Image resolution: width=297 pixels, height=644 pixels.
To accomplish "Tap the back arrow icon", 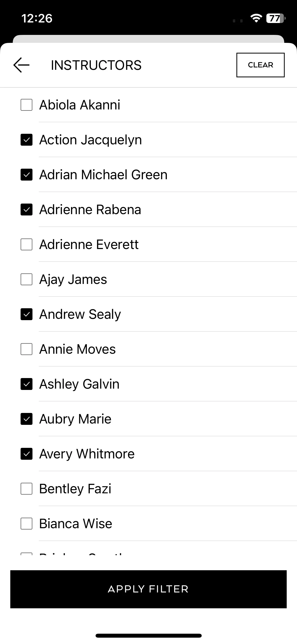I will pos(21,65).
